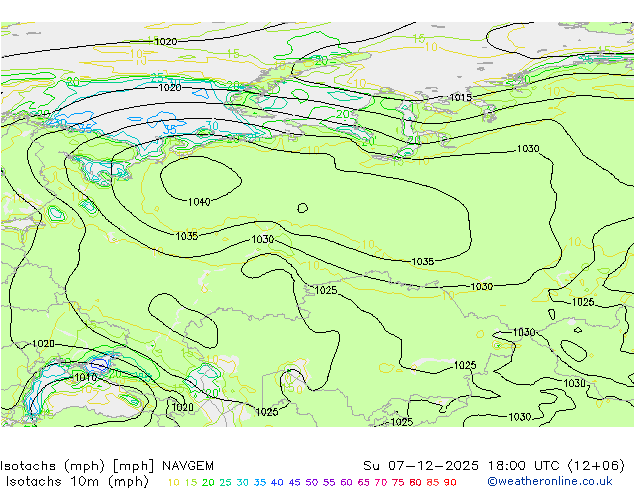Select the yellow 10 mph legend value
Viewport: 634px width, 490px height.
point(173,482)
